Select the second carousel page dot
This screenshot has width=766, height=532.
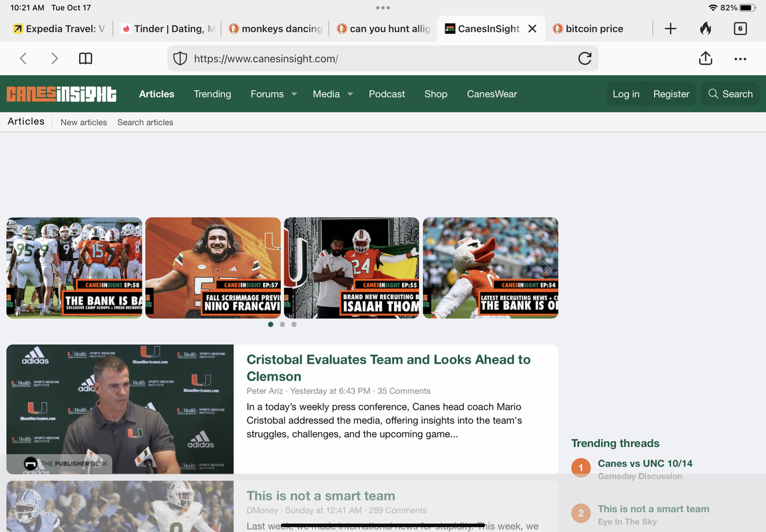click(282, 325)
